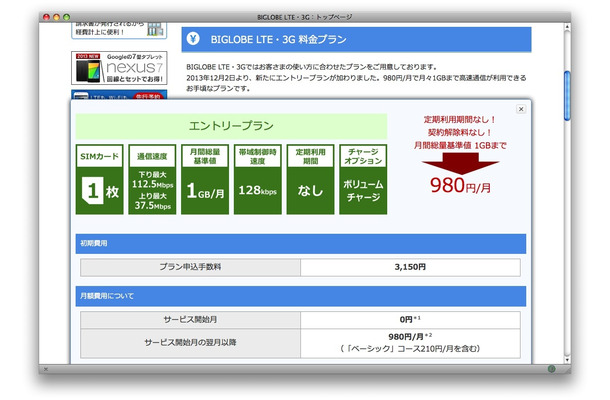Click the サービス開始月の翌月以降 row label

(x=190, y=343)
